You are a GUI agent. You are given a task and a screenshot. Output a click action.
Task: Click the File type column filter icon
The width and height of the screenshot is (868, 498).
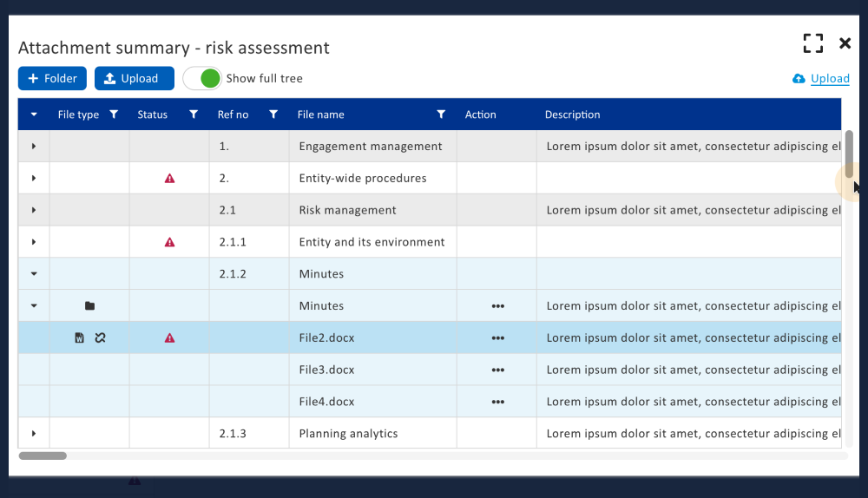click(114, 115)
